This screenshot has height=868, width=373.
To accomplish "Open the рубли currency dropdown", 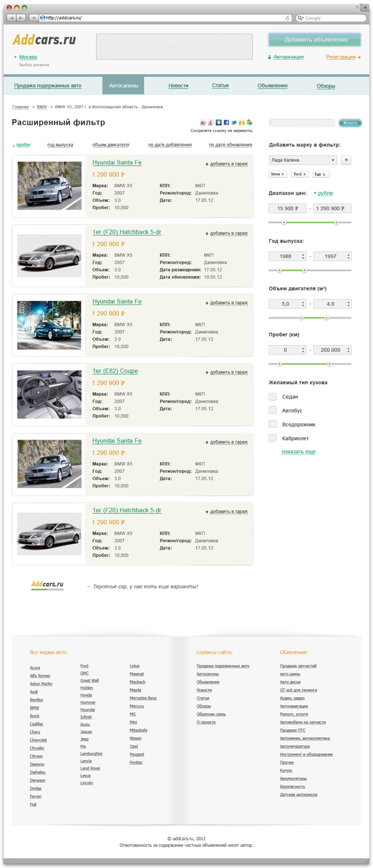I will point(324,193).
